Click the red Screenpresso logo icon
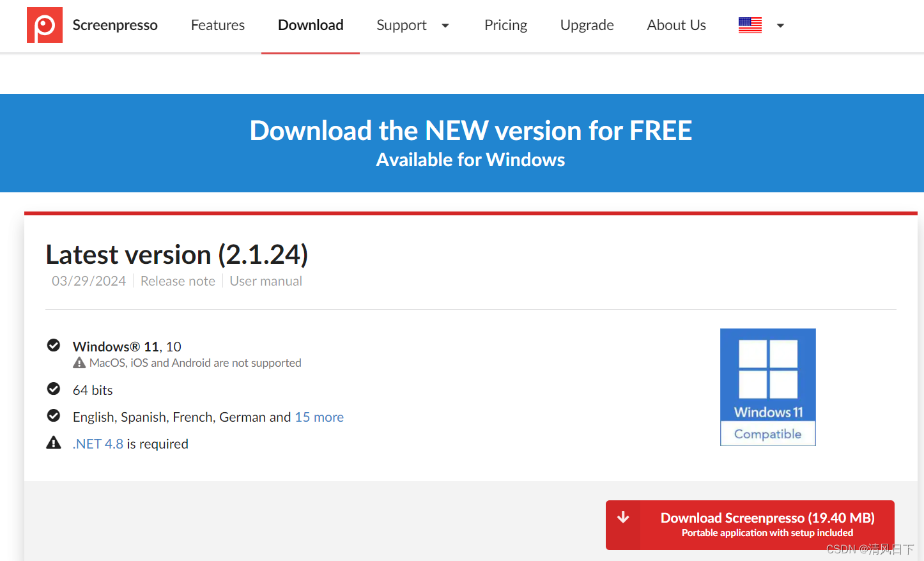 pos(45,25)
